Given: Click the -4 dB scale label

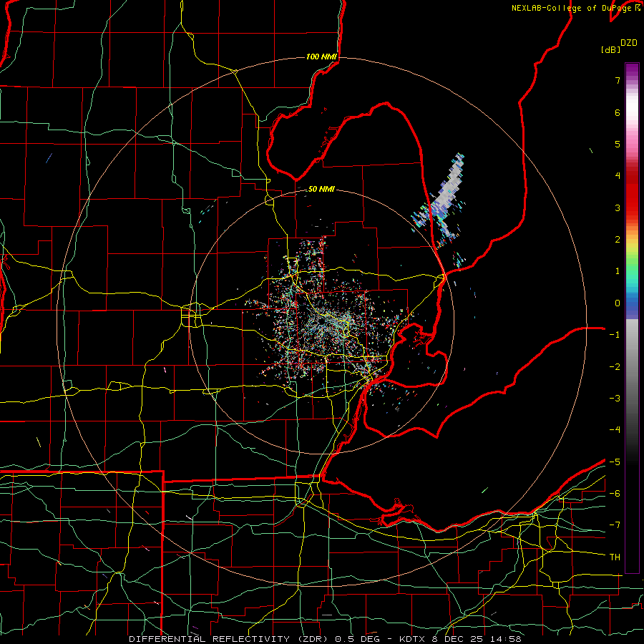Looking at the screenshot, I should 615,430.
